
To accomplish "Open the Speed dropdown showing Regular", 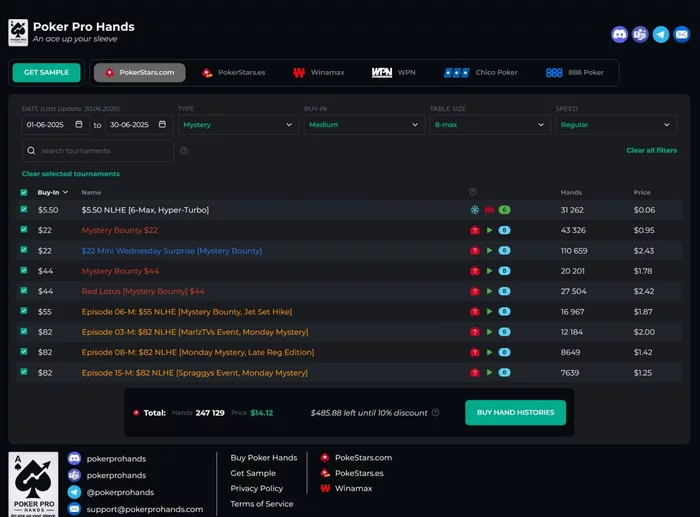I will [616, 125].
